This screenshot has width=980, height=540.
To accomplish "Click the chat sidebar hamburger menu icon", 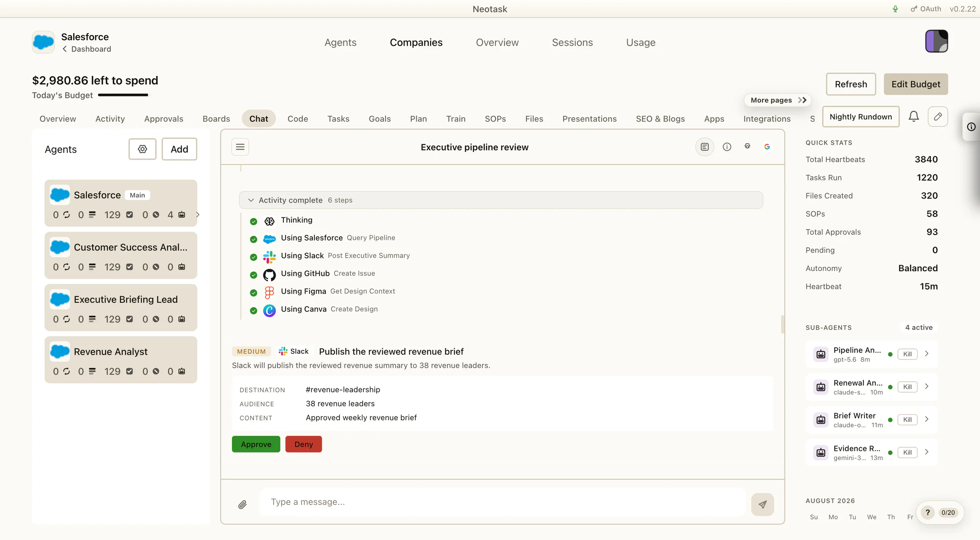I will [240, 147].
